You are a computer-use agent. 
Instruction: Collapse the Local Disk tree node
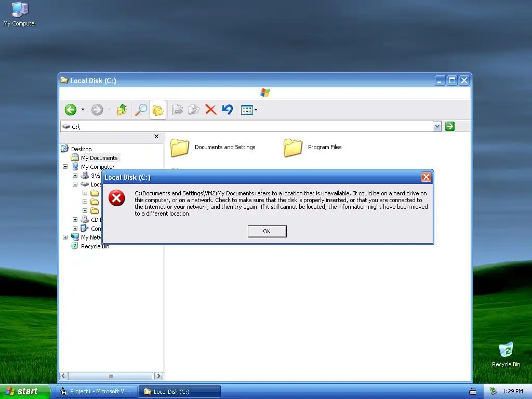click(x=75, y=184)
